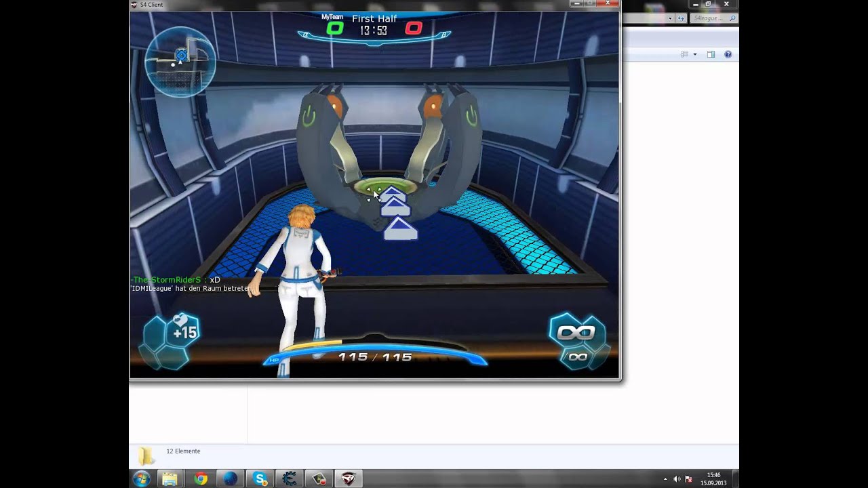Click the red enemy team score box
Image resolution: width=868 pixels, height=488 pixels.
click(x=414, y=28)
